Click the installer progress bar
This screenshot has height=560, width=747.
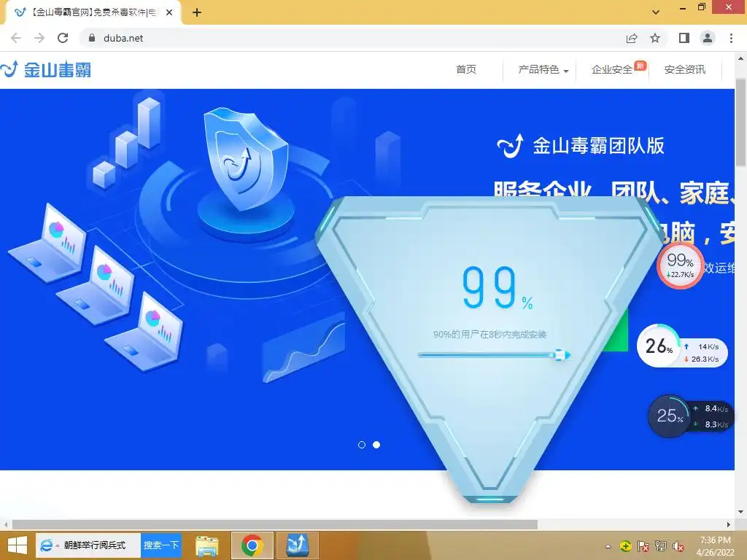point(494,355)
